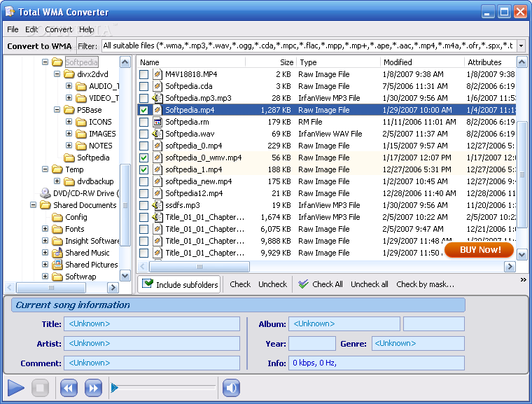Click the toolbar overflow chevron
532x404 pixels.
point(523,280)
